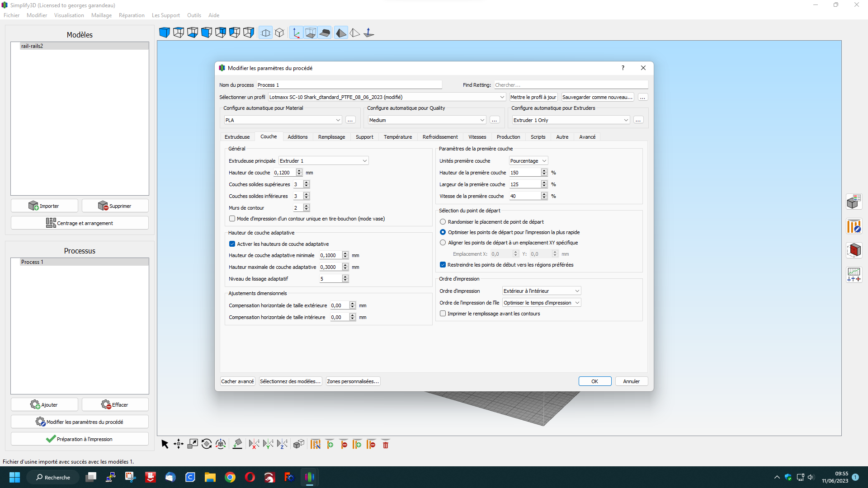
Task: Open Simplify3D from the Windows taskbar
Action: 310,477
